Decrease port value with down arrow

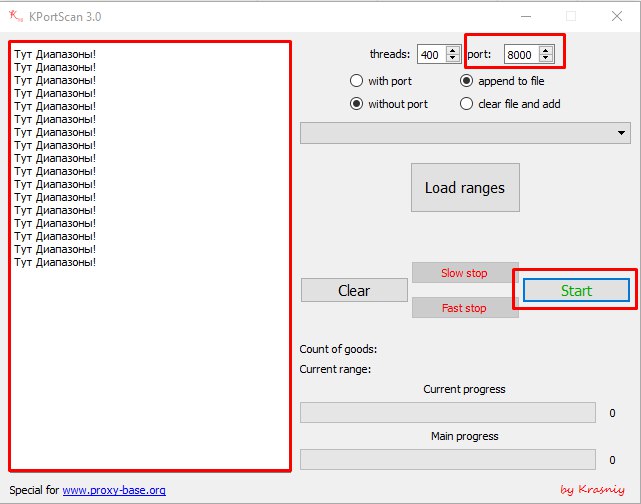[x=545, y=58]
